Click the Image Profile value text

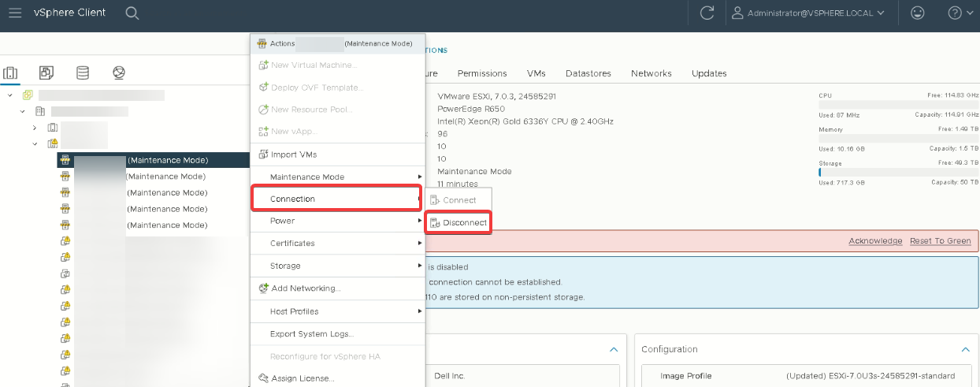pos(870,376)
